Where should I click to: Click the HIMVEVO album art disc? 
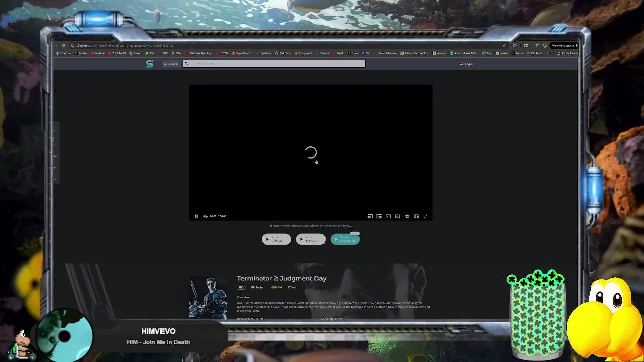click(64, 336)
